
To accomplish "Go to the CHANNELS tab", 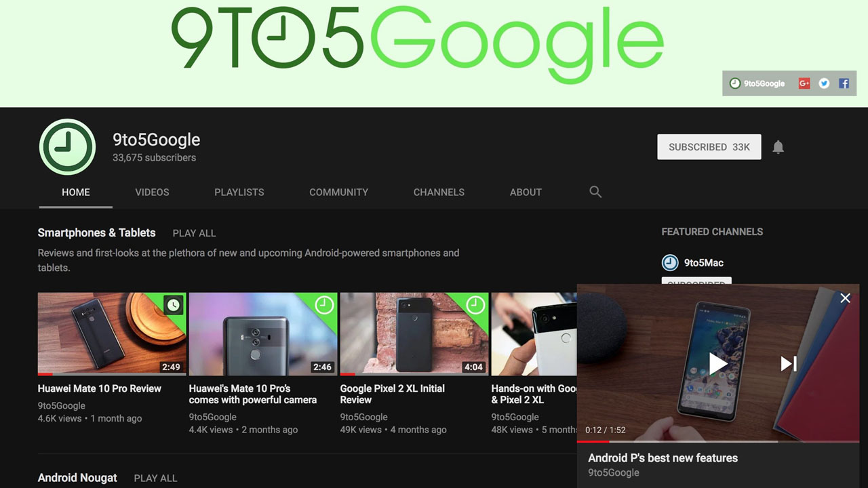I will tap(439, 192).
